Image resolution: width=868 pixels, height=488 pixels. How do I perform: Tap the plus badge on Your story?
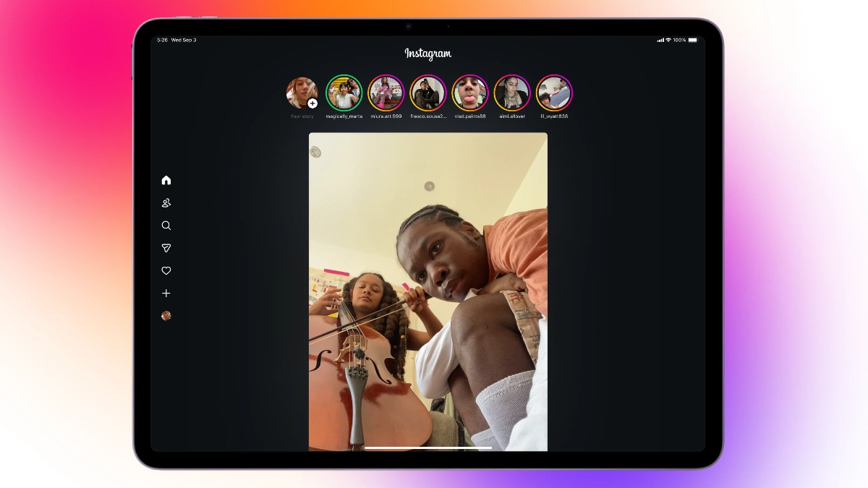(312, 103)
